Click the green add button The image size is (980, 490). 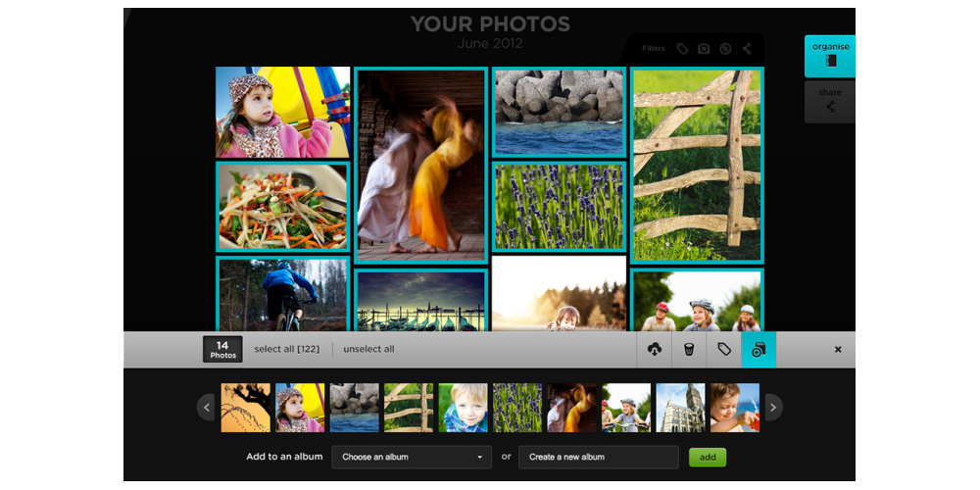[x=708, y=457]
